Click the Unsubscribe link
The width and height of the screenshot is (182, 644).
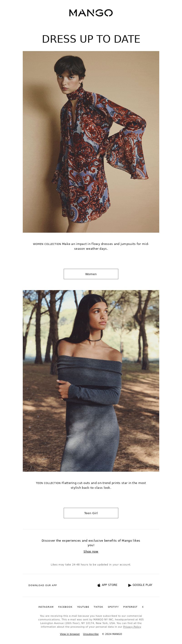(x=91, y=634)
